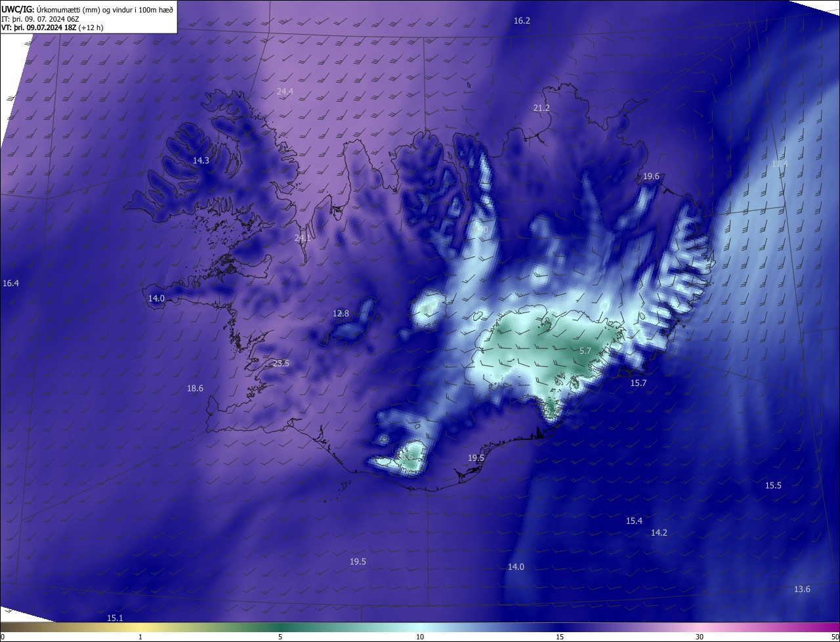The height and width of the screenshot is (642, 840).
Task: Click the 1 tick on the color scale
Action: (x=140, y=637)
